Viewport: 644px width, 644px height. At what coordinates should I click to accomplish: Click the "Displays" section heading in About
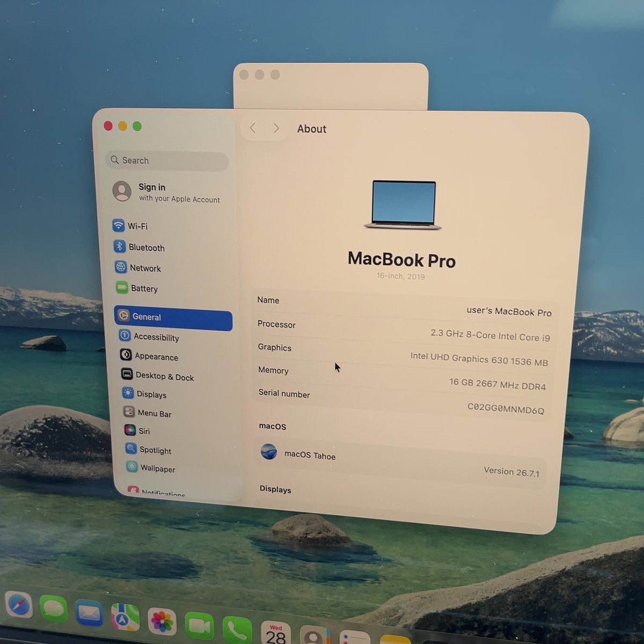coord(275,489)
